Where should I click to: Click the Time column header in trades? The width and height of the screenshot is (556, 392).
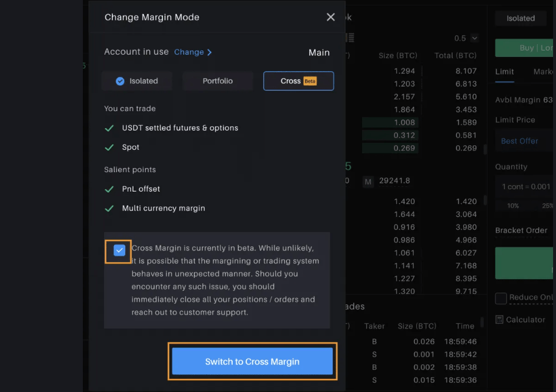pyautogui.click(x=464, y=326)
